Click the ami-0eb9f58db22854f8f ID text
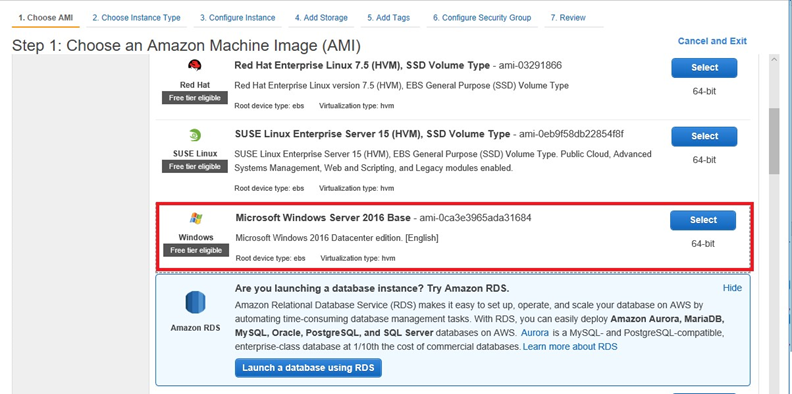This screenshot has width=792, height=394. [x=572, y=134]
